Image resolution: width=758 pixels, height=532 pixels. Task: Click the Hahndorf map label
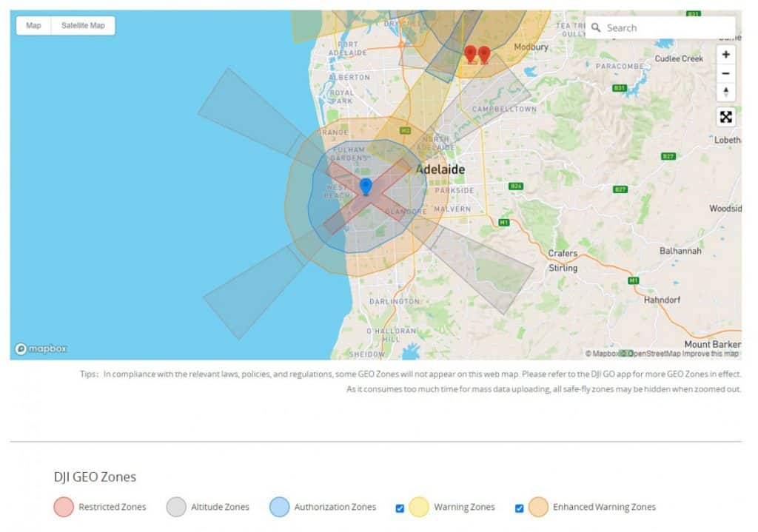coord(662,300)
